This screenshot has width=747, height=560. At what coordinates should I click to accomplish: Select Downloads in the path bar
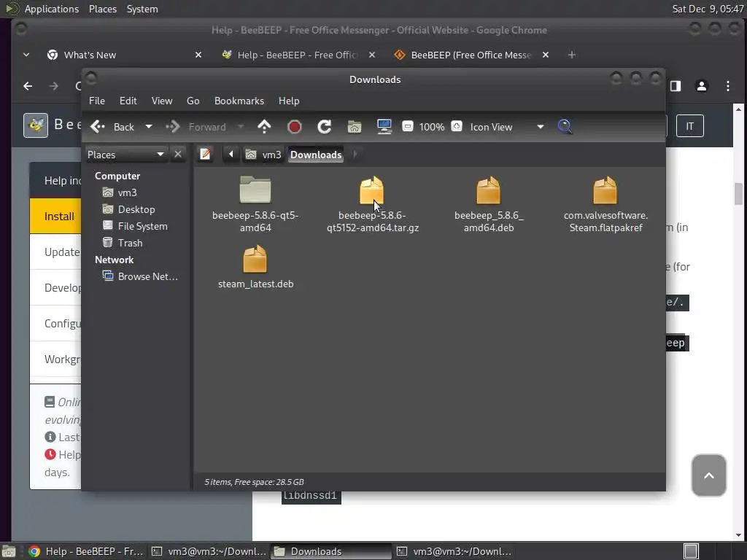pos(316,155)
